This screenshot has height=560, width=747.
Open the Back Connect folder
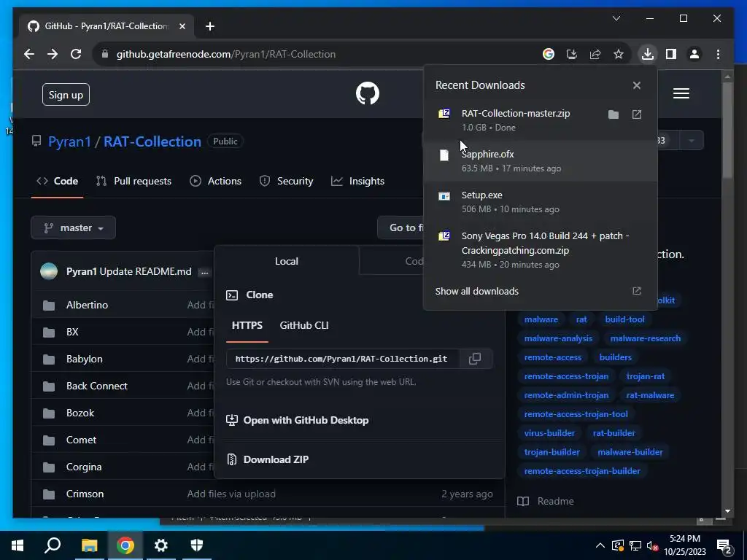[97, 386]
